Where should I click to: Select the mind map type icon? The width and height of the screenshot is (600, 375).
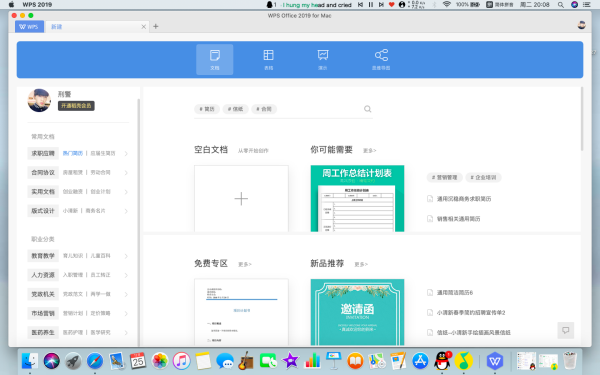tap(381, 59)
